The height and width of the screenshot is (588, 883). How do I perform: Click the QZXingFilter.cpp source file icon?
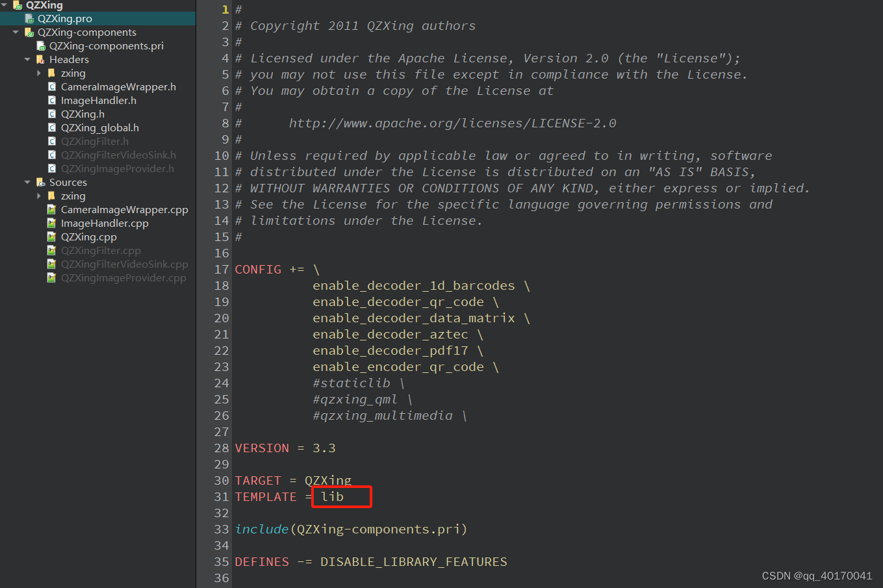52,250
